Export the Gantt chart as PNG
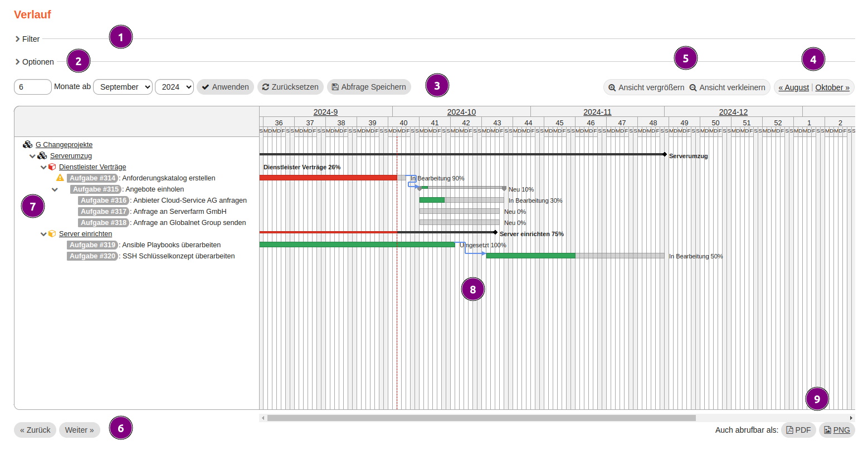 click(837, 430)
